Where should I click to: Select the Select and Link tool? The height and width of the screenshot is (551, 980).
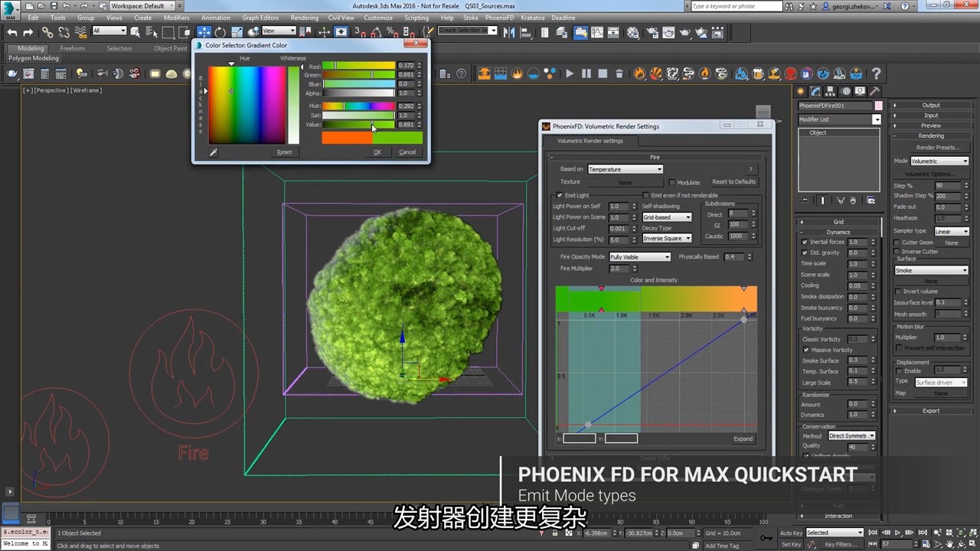click(x=47, y=32)
